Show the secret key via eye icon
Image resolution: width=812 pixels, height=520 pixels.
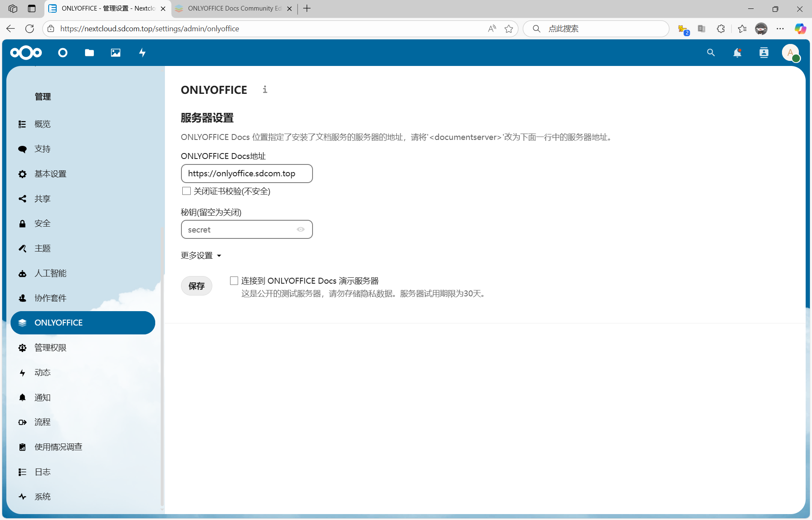[301, 230]
